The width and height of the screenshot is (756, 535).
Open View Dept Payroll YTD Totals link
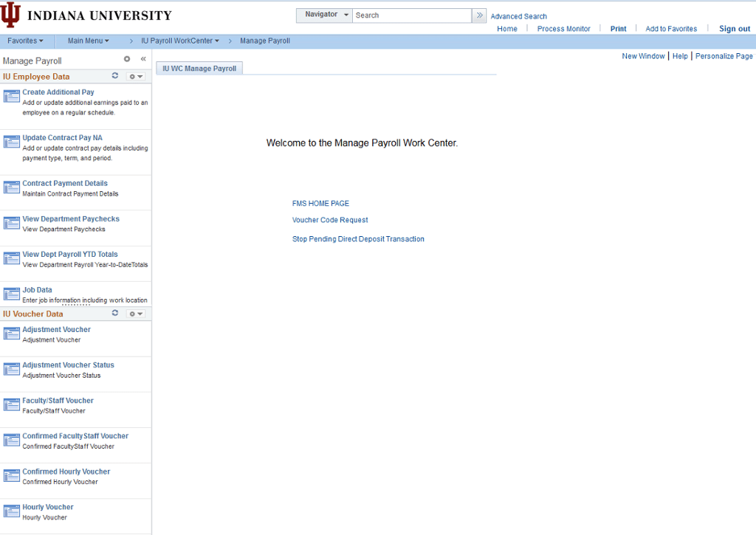(70, 255)
